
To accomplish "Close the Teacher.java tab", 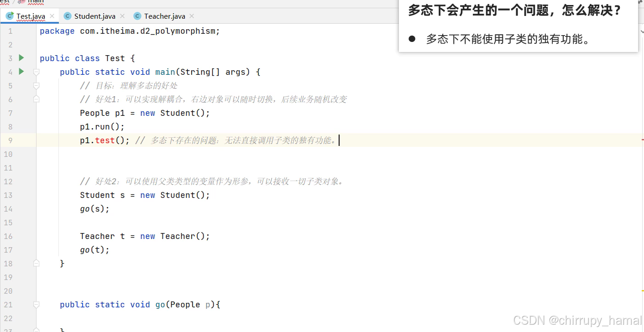I will (x=192, y=16).
